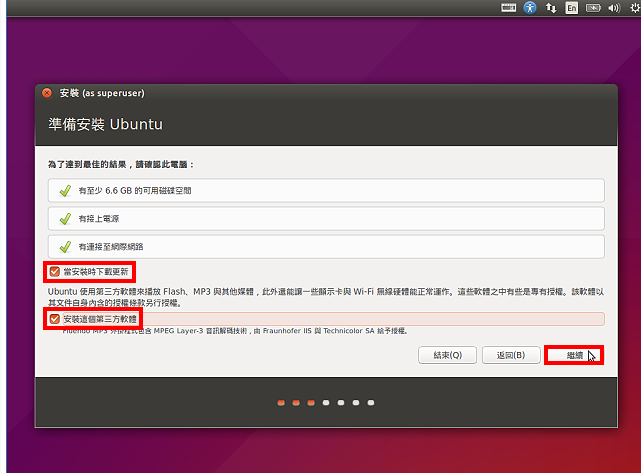Open the volume speaker icon

click(x=614, y=8)
